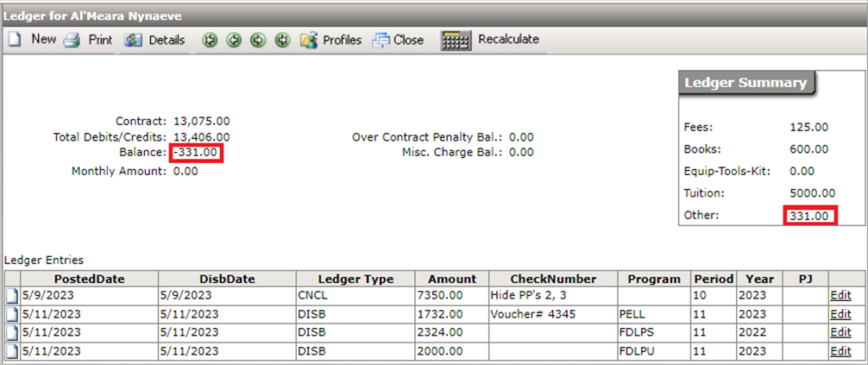Image resolution: width=868 pixels, height=365 pixels.
Task: Open Profiles from the toolbar
Action: coord(331,40)
